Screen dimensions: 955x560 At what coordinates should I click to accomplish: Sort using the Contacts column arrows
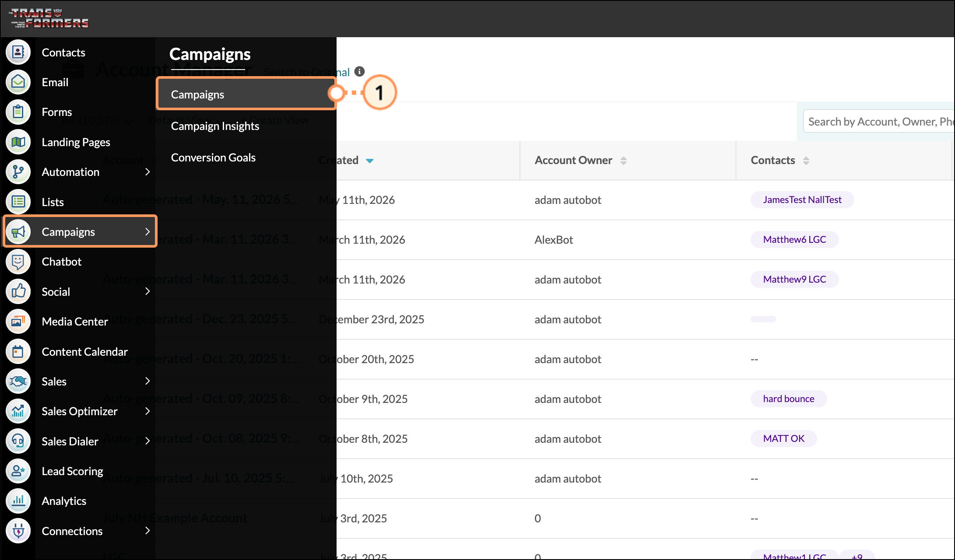806,161
